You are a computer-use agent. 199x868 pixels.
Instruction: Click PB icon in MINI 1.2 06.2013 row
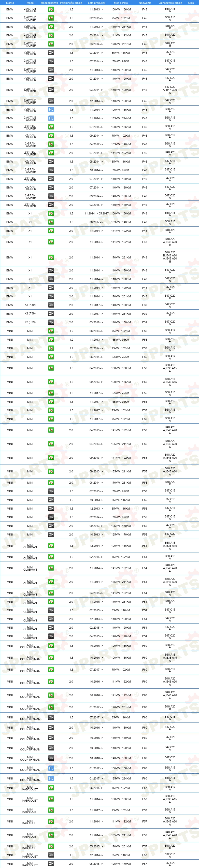point(51,331)
